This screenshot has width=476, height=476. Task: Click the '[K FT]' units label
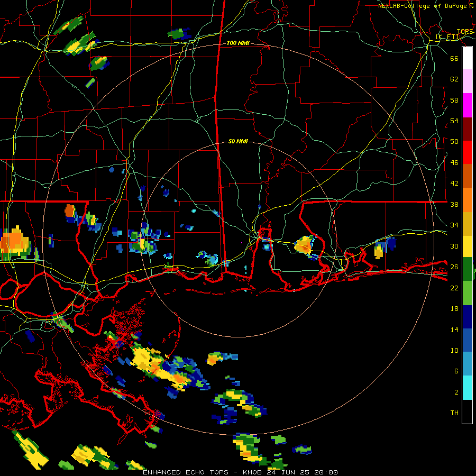(x=448, y=37)
